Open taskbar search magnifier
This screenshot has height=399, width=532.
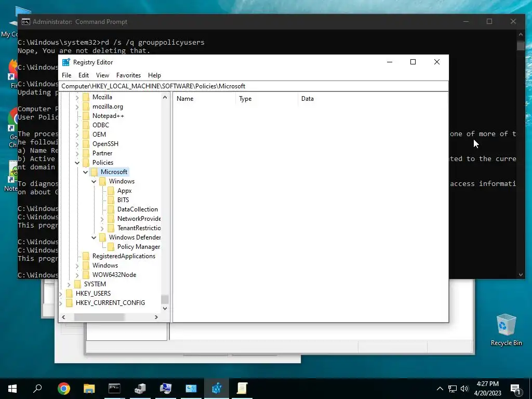[37, 388]
